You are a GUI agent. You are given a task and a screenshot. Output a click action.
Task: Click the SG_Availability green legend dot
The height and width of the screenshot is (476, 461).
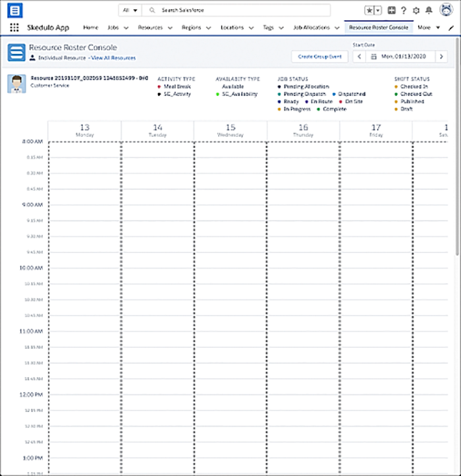pos(217,94)
